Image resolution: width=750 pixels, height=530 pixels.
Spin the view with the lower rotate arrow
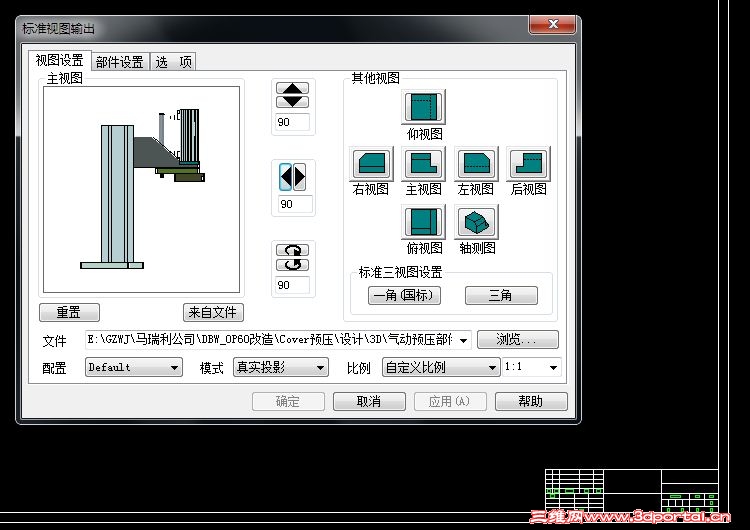click(x=293, y=265)
